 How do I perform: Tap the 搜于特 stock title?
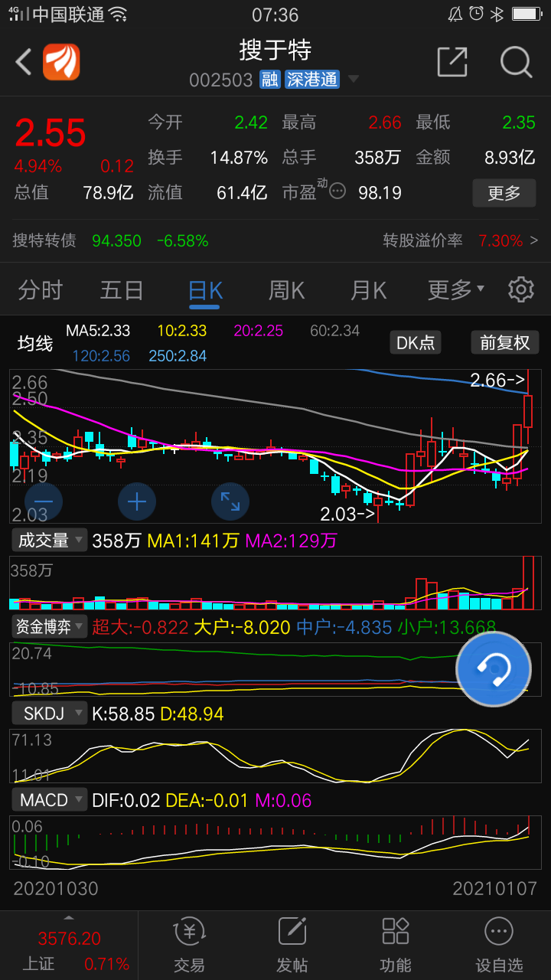(x=275, y=51)
